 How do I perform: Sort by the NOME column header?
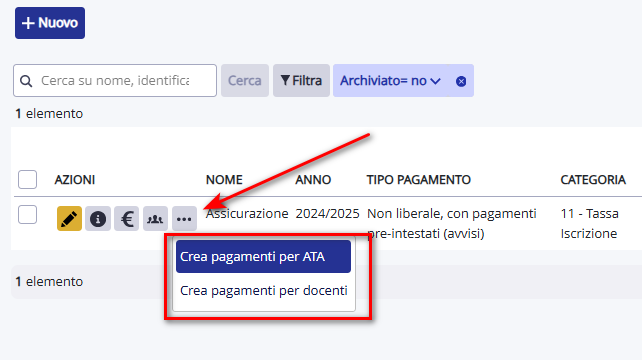coord(224,180)
